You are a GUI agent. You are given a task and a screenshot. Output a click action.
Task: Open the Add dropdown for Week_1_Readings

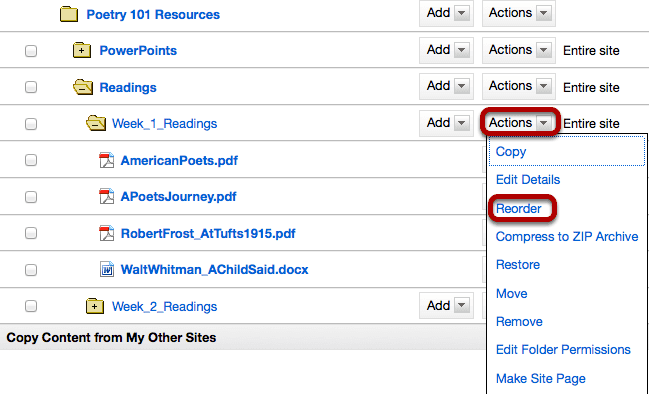[446, 123]
